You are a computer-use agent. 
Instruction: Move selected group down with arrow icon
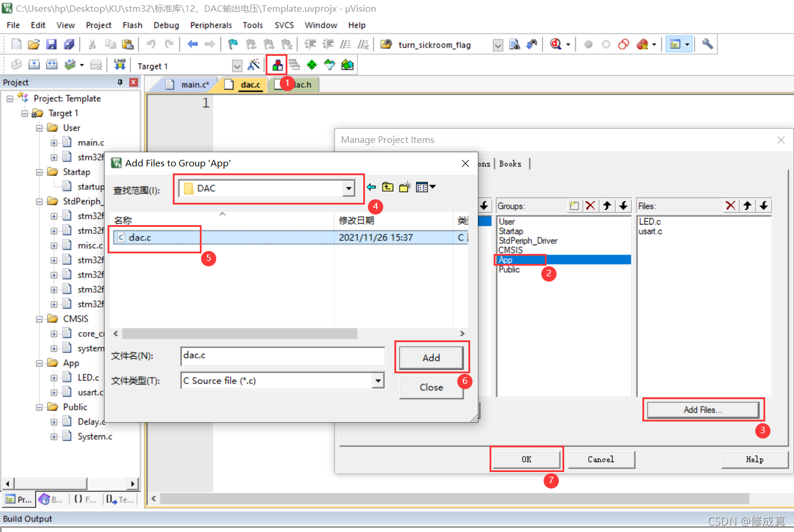624,206
